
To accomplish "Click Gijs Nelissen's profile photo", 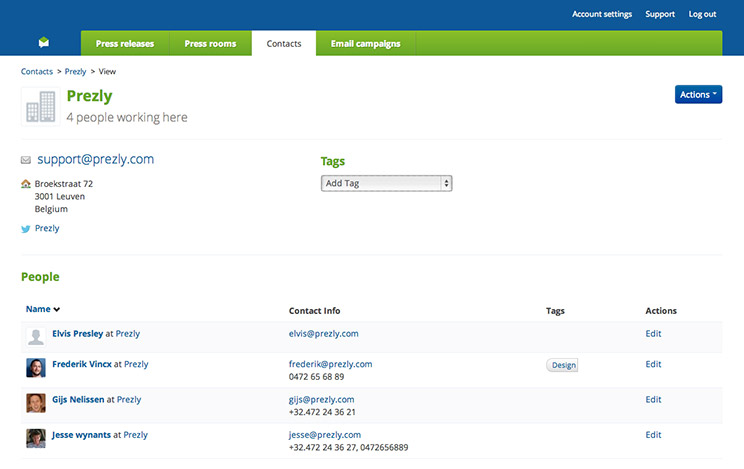I will [36, 403].
